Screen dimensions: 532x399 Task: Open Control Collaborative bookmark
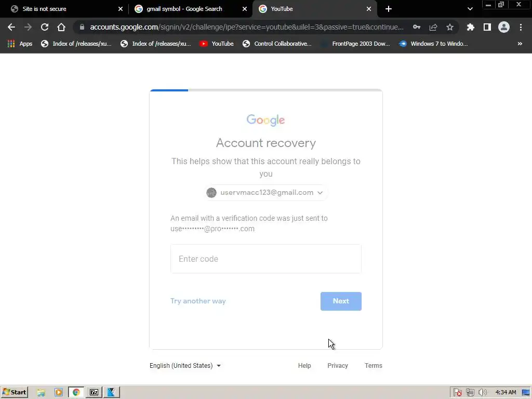point(277,44)
